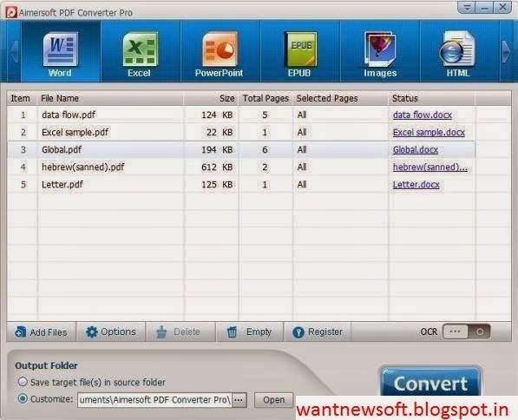The image size is (518, 420).
Task: Choose HTML conversion format
Action: [460, 52]
